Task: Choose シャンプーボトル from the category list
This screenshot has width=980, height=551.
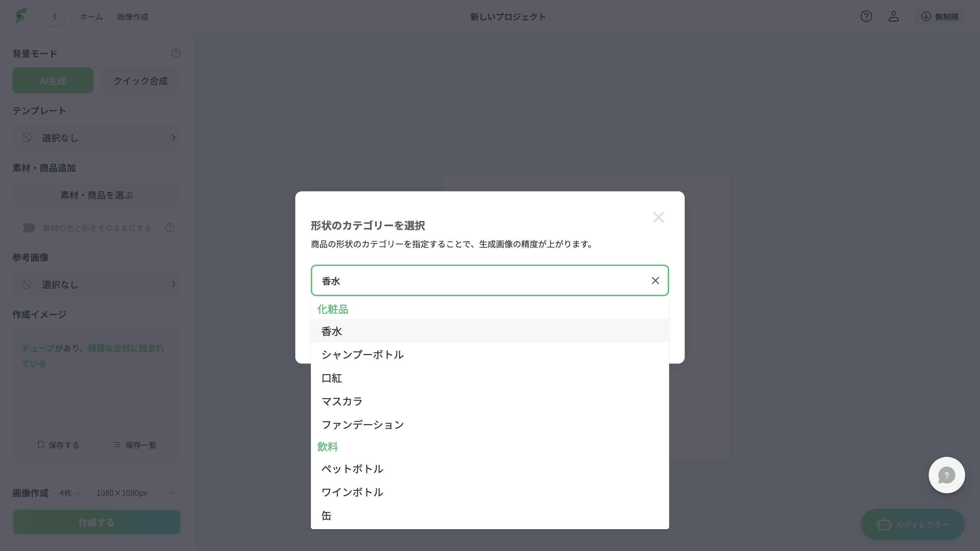Action: [362, 354]
